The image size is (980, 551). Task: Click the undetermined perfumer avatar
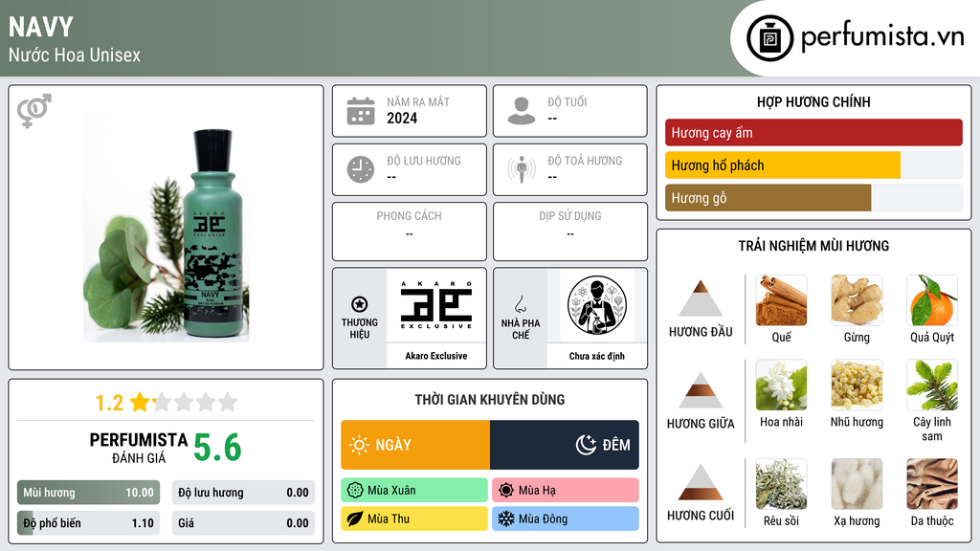point(597,305)
